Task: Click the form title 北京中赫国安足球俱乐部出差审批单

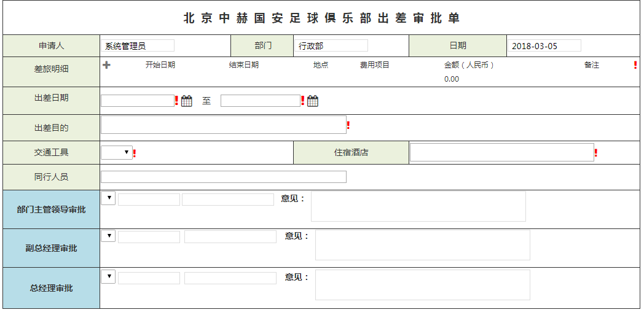Action: click(321, 18)
